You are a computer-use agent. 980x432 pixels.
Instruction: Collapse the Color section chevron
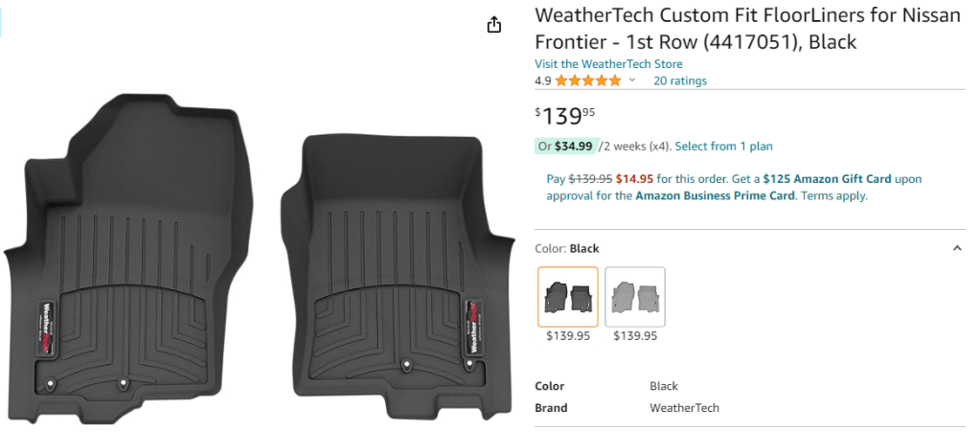tap(956, 249)
